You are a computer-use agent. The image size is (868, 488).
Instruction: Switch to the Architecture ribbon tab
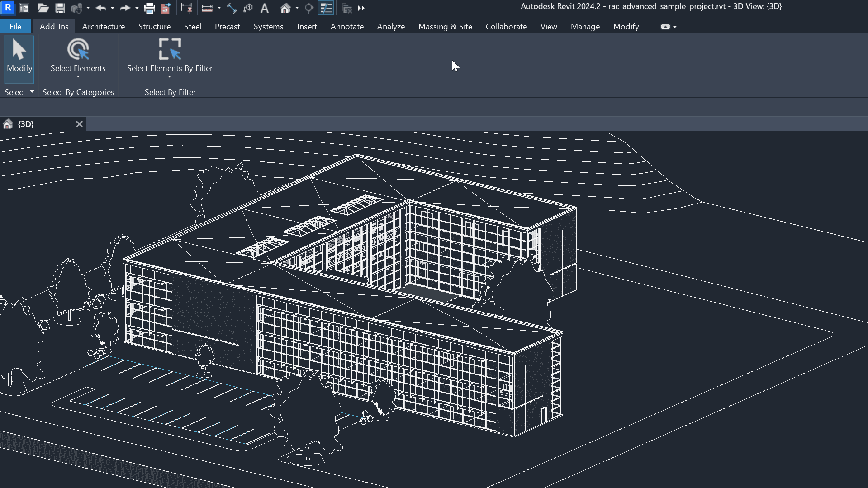click(103, 27)
